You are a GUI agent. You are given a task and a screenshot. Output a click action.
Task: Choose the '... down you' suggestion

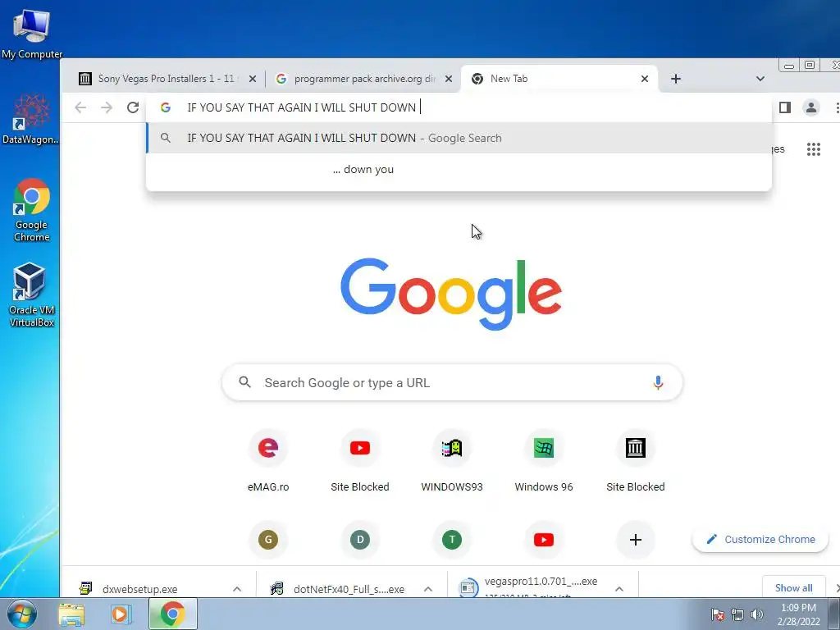point(459,169)
